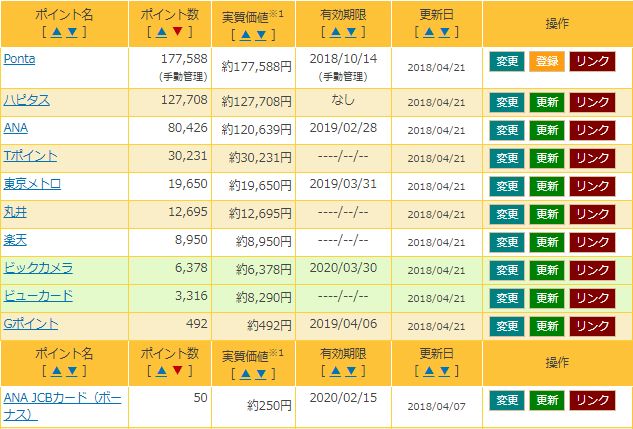
Task: Click リンク button in ハピタス row
Action: pos(592,102)
